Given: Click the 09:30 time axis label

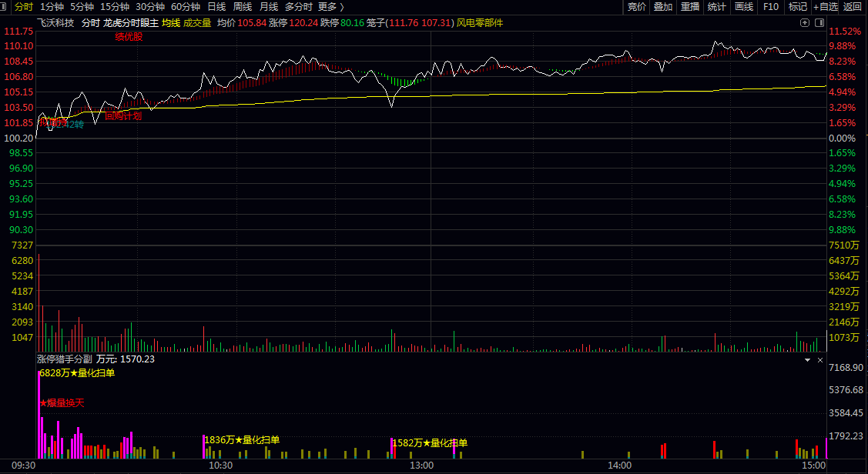Looking at the screenshot, I should pyautogui.click(x=23, y=466).
